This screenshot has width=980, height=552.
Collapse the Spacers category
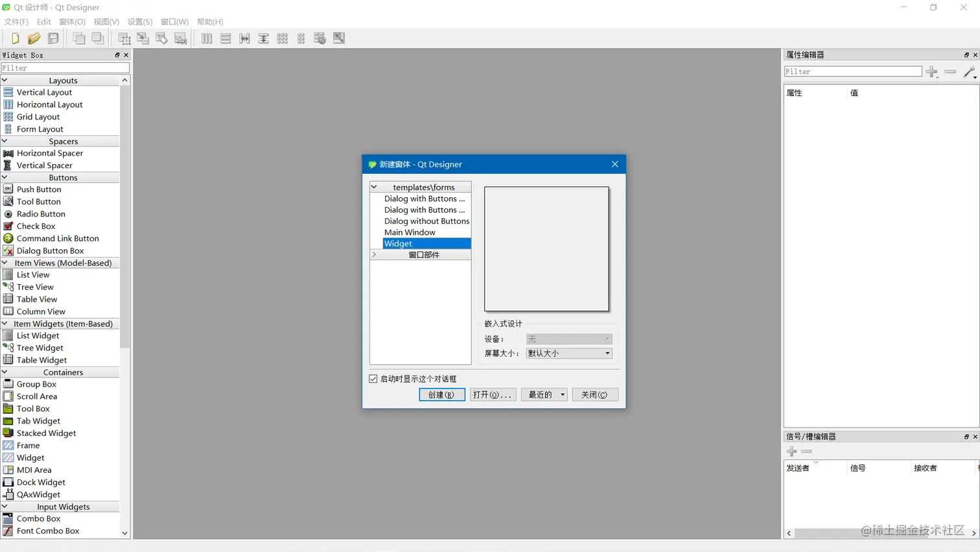pyautogui.click(x=5, y=141)
